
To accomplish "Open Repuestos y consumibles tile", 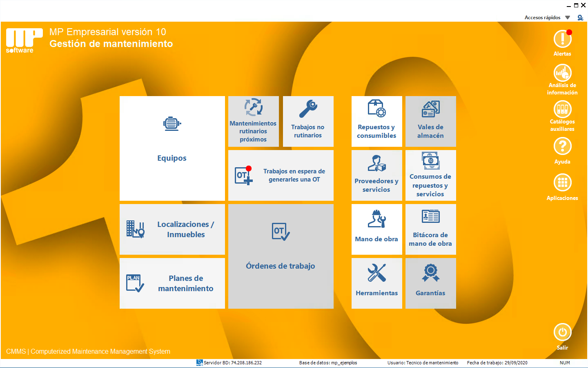I will [x=377, y=121].
